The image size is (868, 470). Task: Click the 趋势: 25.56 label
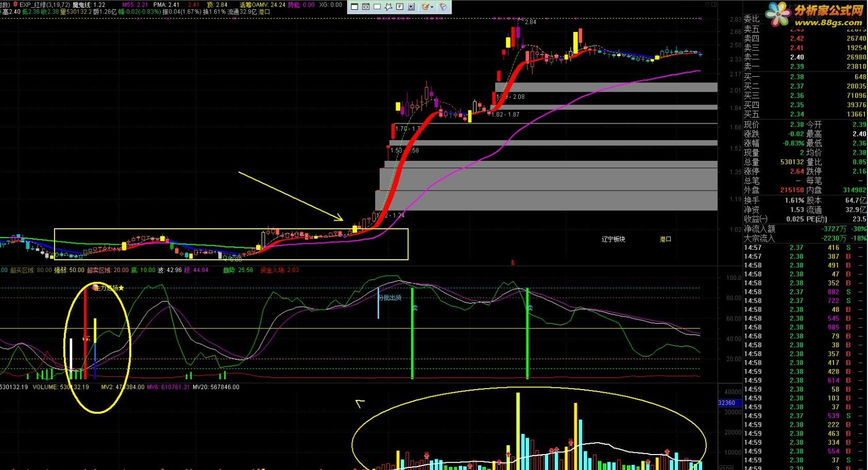click(238, 270)
